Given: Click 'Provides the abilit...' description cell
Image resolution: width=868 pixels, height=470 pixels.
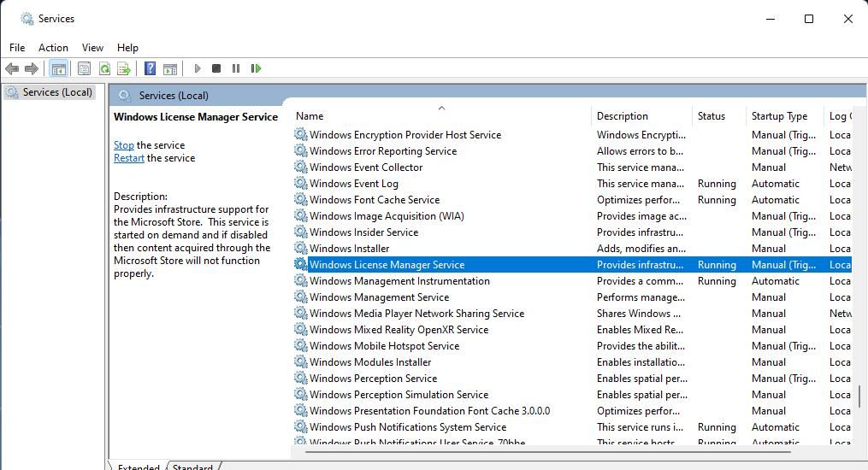Looking at the screenshot, I should pos(641,345).
